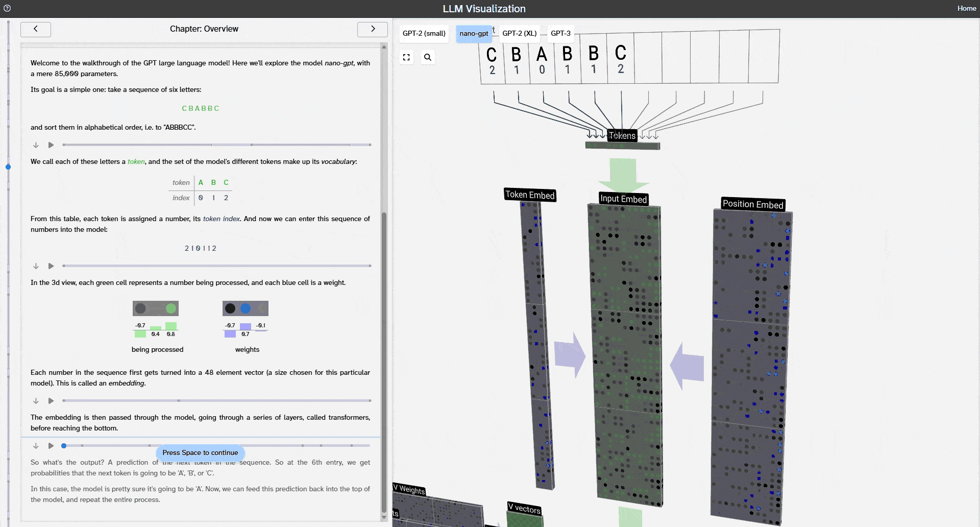Click the Input Embed label in 3D view

coord(623,199)
